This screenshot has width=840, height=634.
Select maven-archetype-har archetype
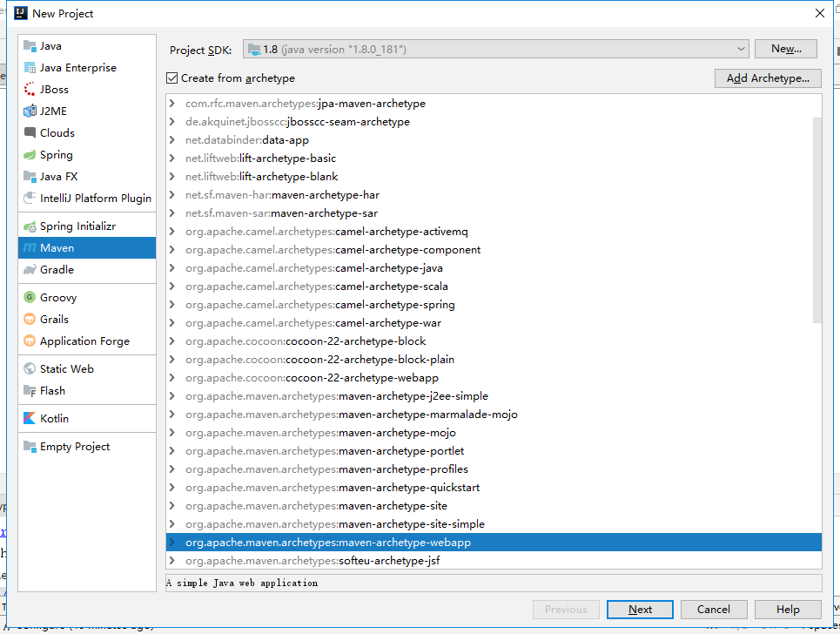point(494,194)
